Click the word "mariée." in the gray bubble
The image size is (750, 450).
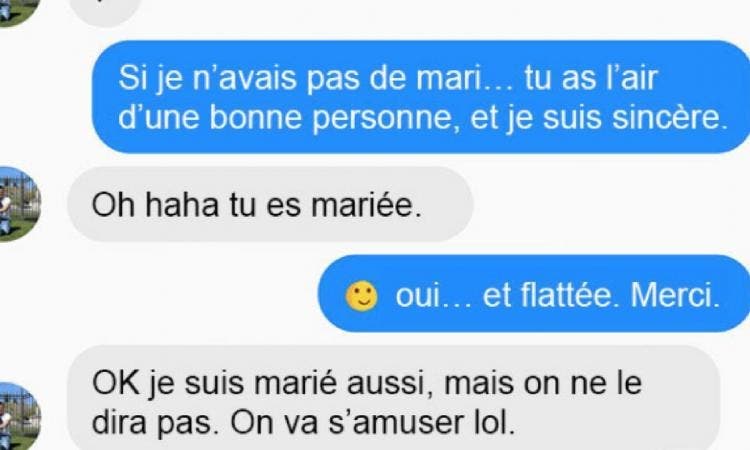(367, 205)
